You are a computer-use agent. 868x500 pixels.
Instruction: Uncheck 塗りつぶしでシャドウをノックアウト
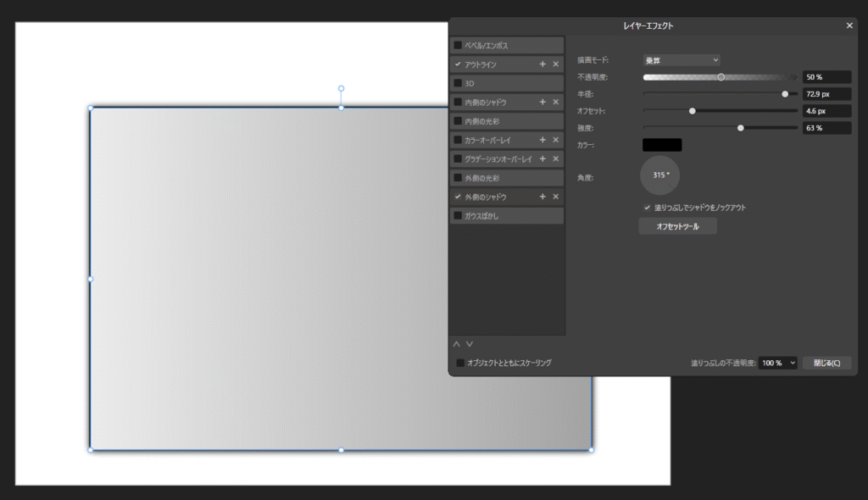[648, 207]
